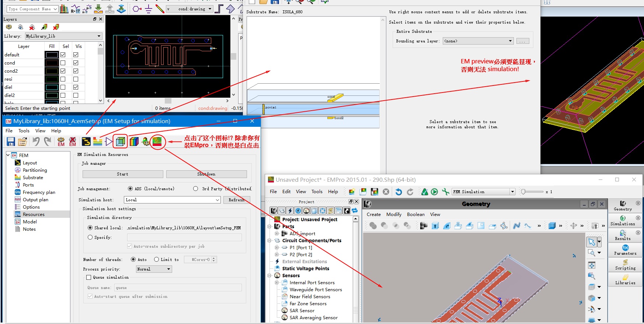This screenshot has height=324, width=644.
Task: Click the library books icon in ADS toolbar
Action: (64, 8)
